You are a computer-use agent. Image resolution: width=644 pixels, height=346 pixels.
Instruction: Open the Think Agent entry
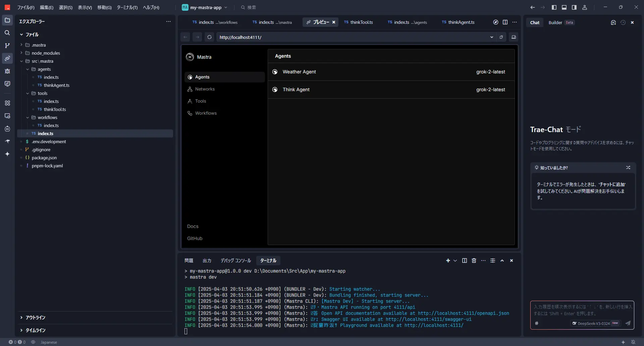pyautogui.click(x=296, y=90)
